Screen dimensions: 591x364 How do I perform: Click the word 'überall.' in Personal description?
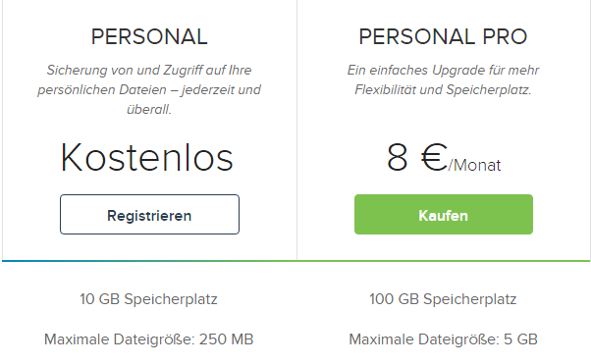149,110
